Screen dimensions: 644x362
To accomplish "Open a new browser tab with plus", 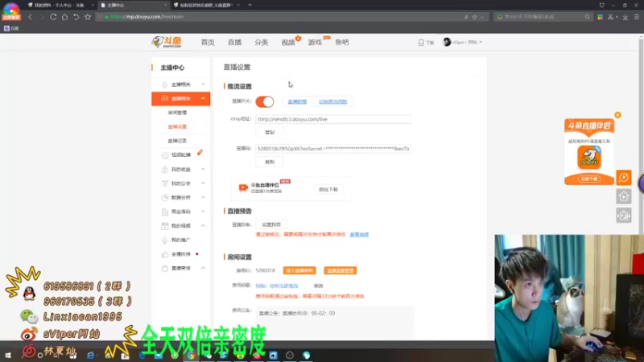I will [250, 5].
